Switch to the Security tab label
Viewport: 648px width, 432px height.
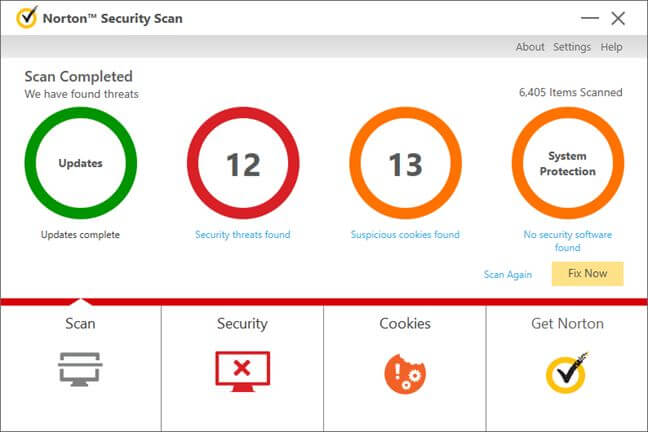click(x=242, y=323)
